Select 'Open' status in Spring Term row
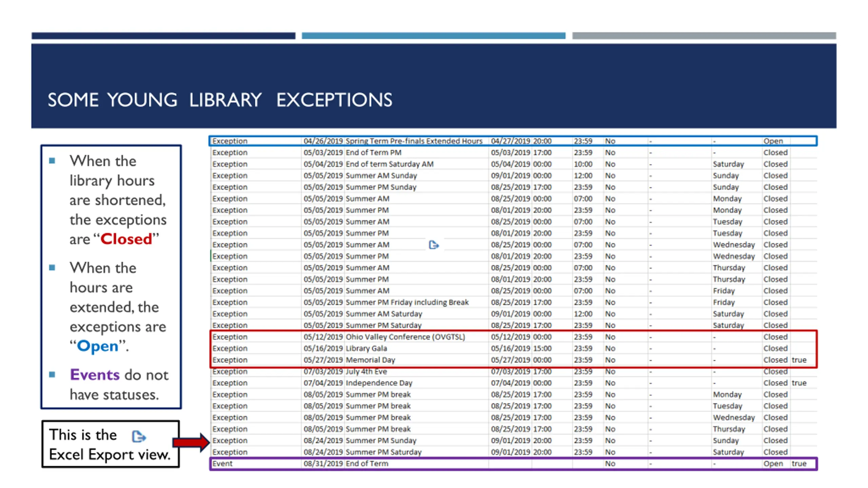 (773, 141)
